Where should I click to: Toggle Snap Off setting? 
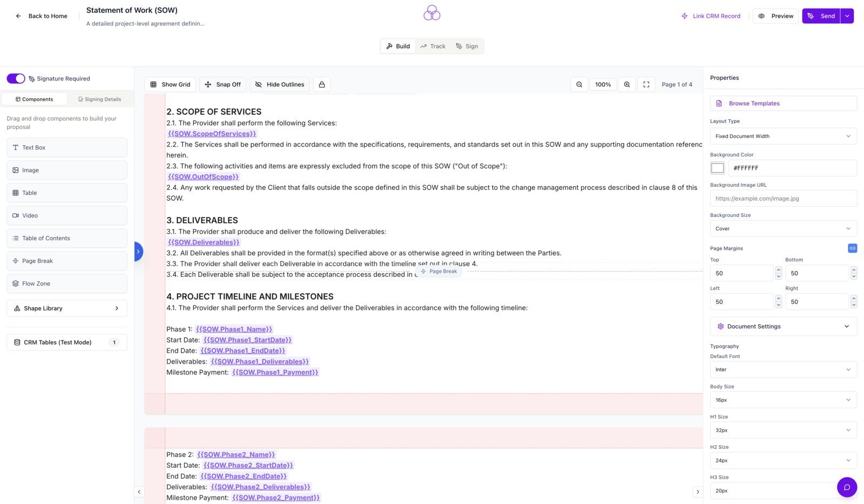point(222,85)
